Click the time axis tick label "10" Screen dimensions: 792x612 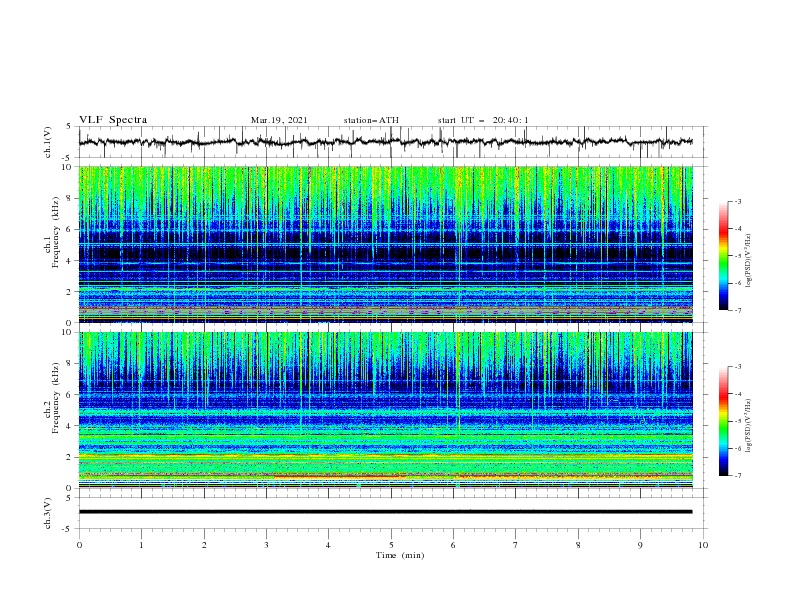coord(703,545)
